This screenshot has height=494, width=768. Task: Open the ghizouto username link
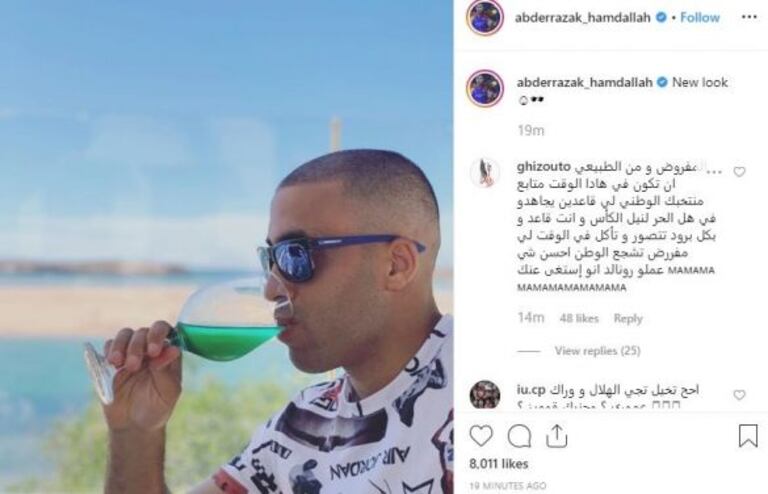[544, 167]
